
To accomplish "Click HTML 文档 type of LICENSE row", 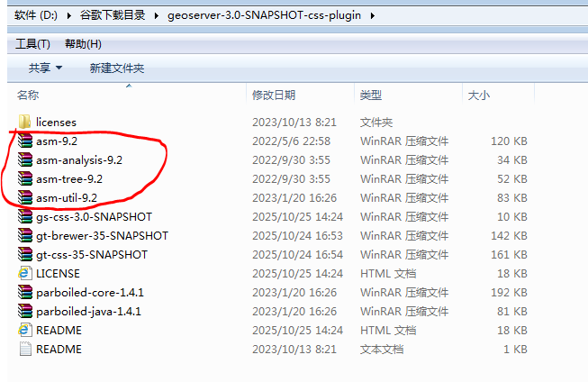I will (388, 274).
